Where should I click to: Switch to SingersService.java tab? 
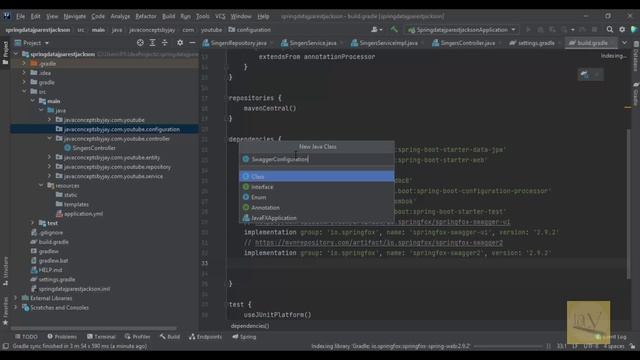312,42
